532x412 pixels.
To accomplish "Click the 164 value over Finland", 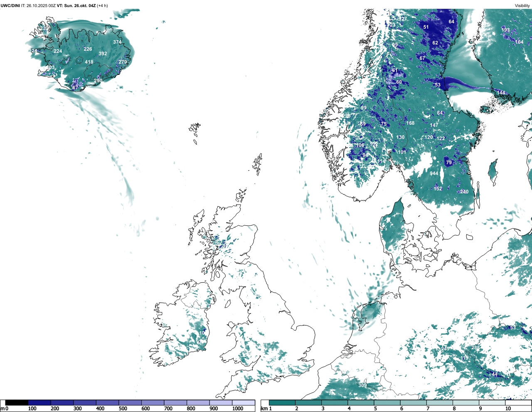I will pyautogui.click(x=520, y=42).
